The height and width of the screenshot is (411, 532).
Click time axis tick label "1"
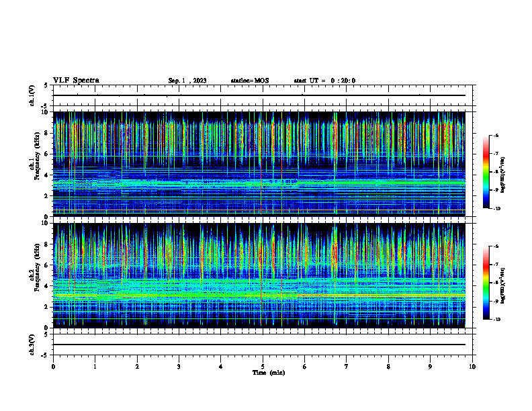tap(95, 367)
